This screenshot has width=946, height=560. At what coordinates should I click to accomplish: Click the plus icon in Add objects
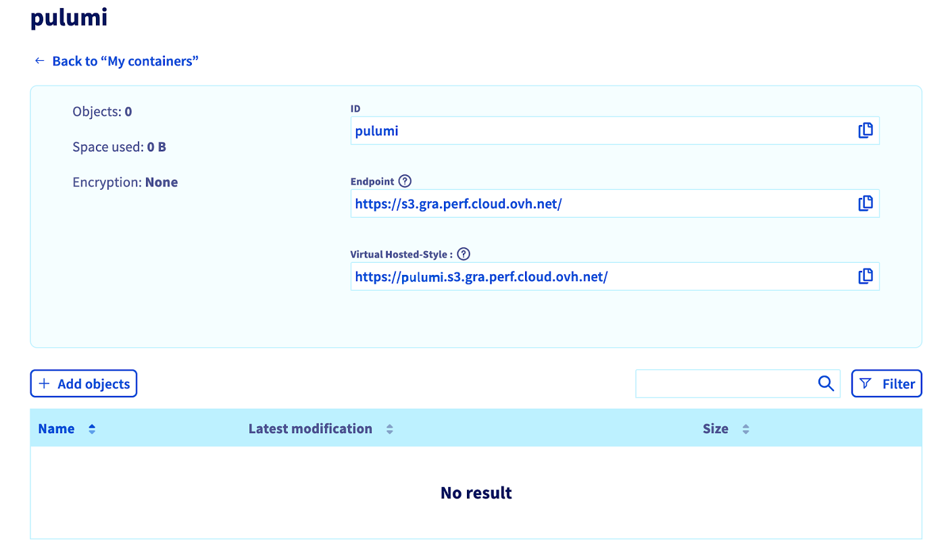pyautogui.click(x=44, y=384)
